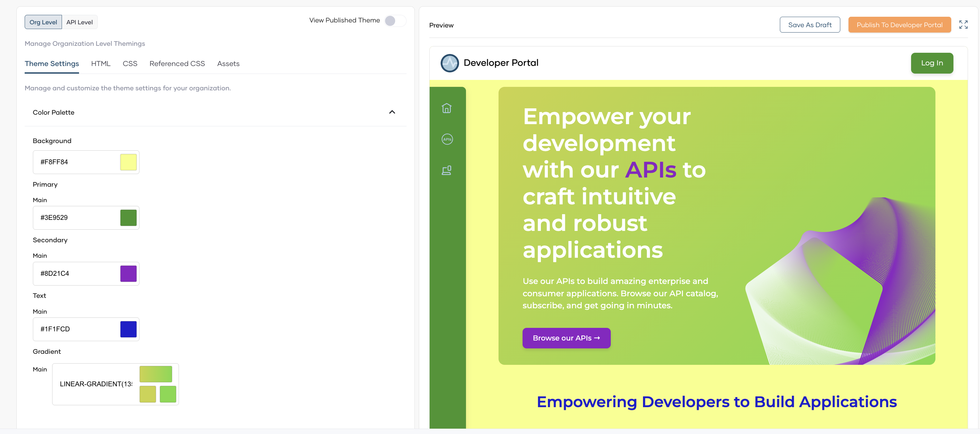This screenshot has width=980, height=434.
Task: Save the theme as draft
Action: coord(810,24)
